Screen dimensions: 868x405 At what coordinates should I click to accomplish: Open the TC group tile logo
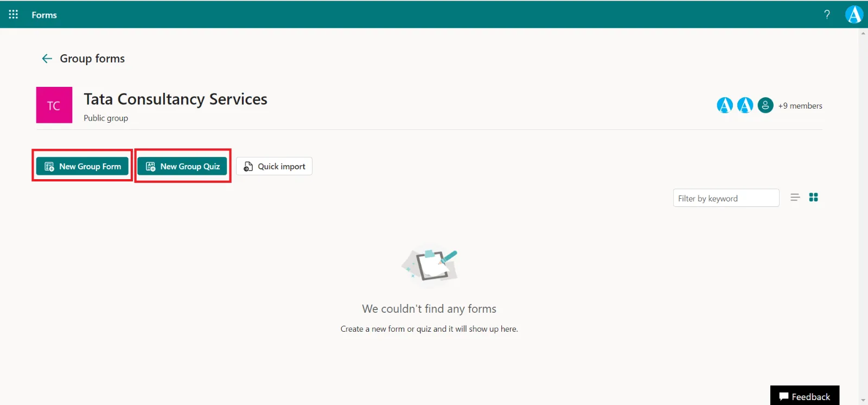(x=54, y=105)
